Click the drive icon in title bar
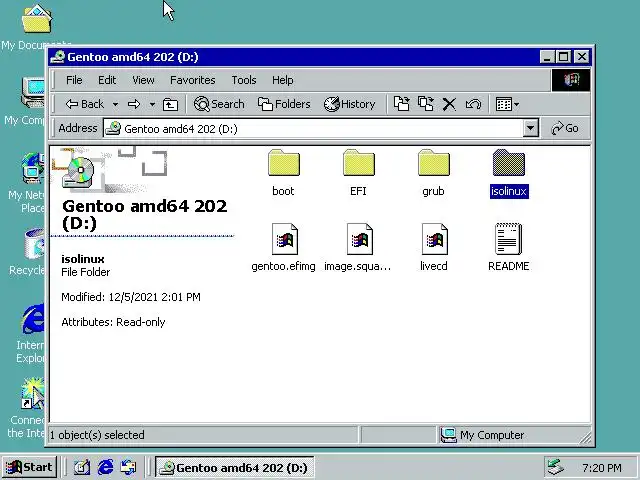The height and width of the screenshot is (480, 640). pyautogui.click(x=58, y=57)
